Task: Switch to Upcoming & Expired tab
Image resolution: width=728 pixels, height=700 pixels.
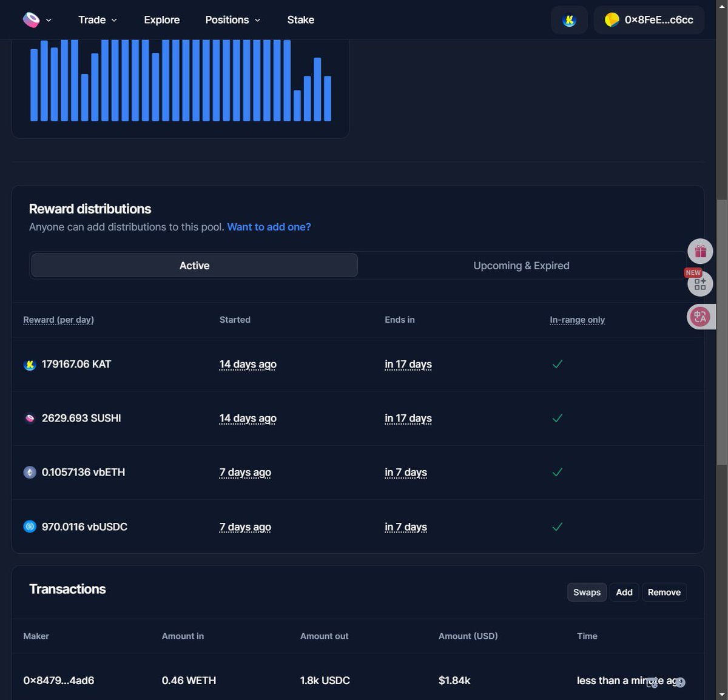Action: click(521, 266)
